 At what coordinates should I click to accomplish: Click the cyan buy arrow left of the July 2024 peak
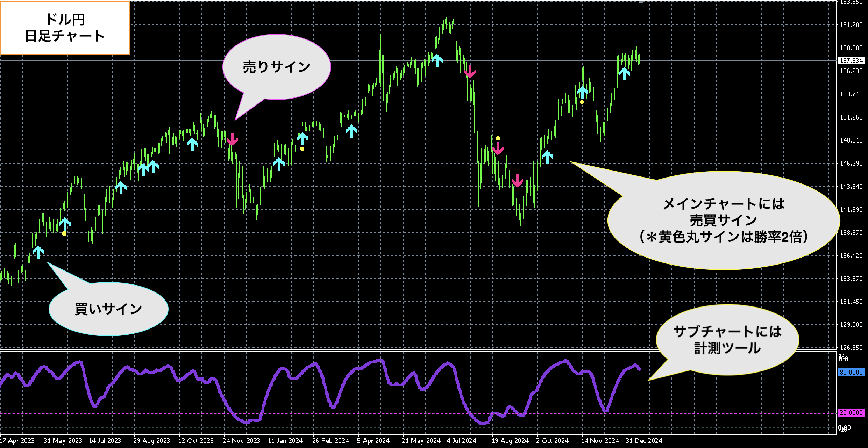pos(437,60)
